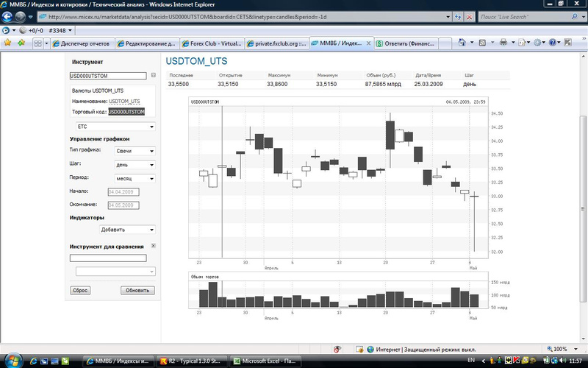
Task: Open the Favorites star icon
Action: pos(9,43)
